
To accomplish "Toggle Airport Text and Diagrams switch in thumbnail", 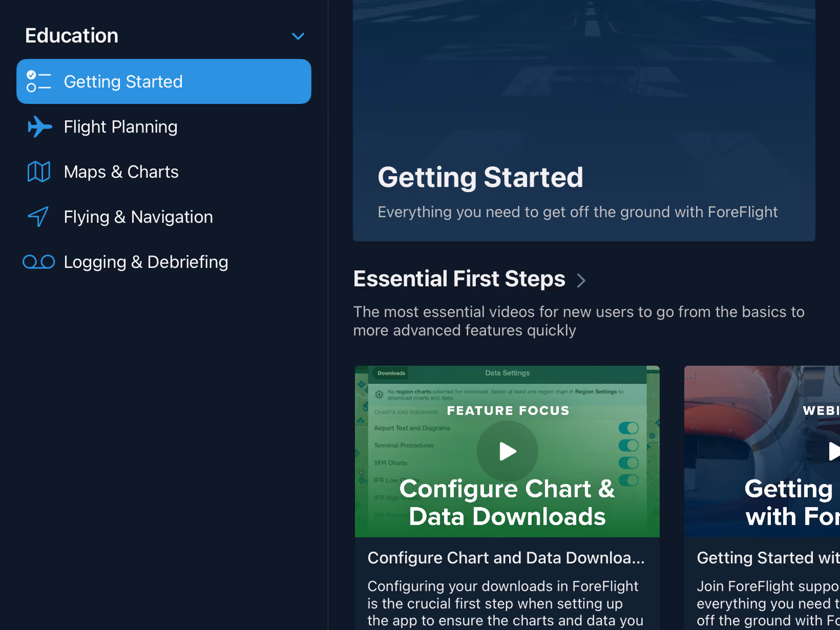I will [629, 428].
